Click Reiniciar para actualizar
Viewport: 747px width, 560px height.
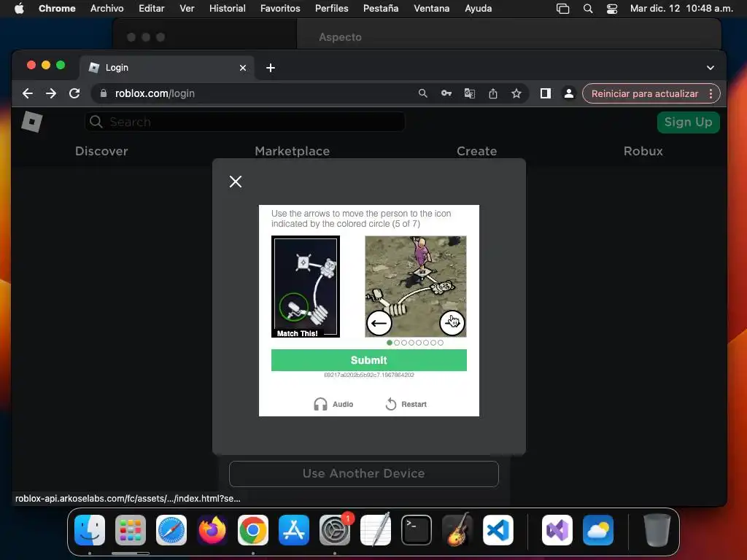pyautogui.click(x=645, y=93)
